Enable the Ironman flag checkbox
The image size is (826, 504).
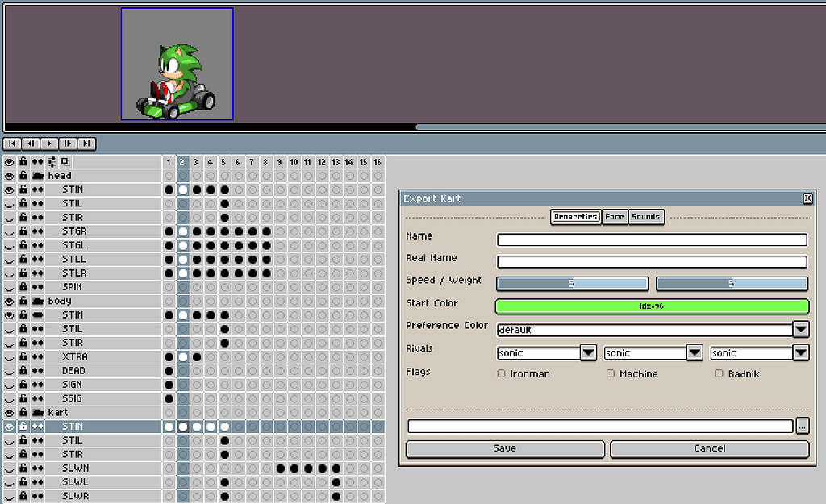tap(502, 374)
